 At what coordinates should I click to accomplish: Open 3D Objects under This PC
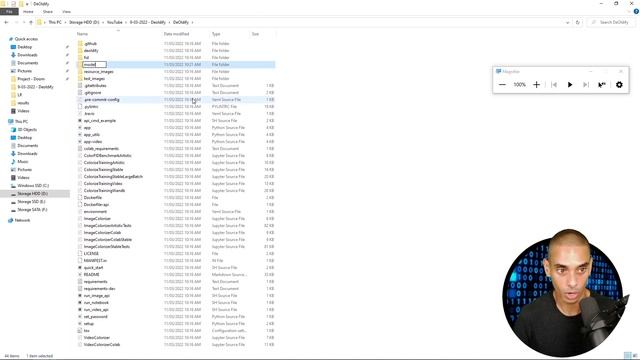(x=27, y=129)
